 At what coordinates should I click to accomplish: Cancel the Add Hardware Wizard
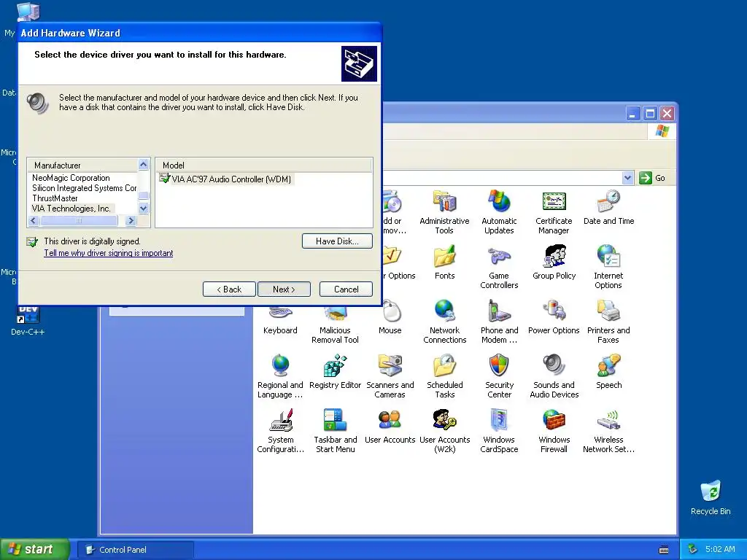coord(346,289)
